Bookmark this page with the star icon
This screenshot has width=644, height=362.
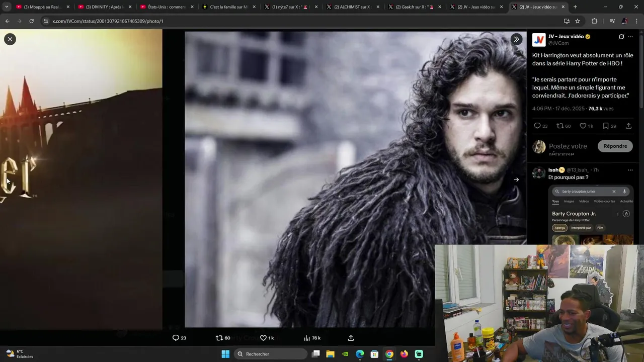click(x=578, y=21)
